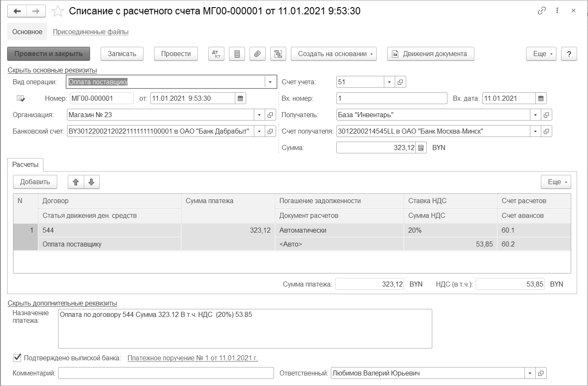Screen dimensions: 588x386
Task: Expand Получатель dropdown
Action: coord(535,115)
